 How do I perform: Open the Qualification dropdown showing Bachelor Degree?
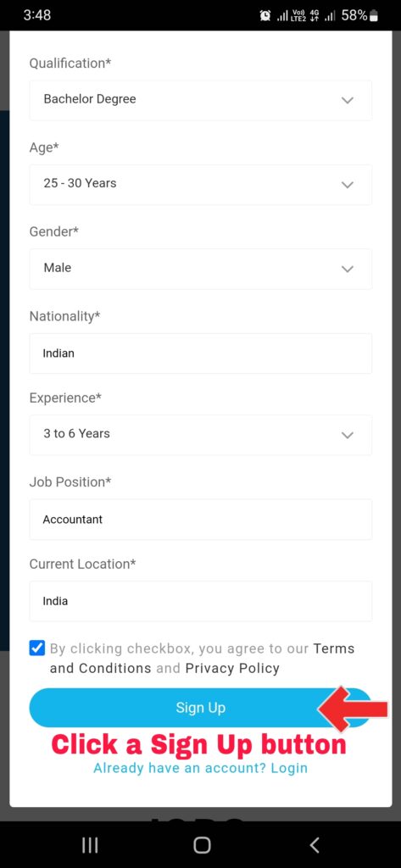pyautogui.click(x=200, y=100)
